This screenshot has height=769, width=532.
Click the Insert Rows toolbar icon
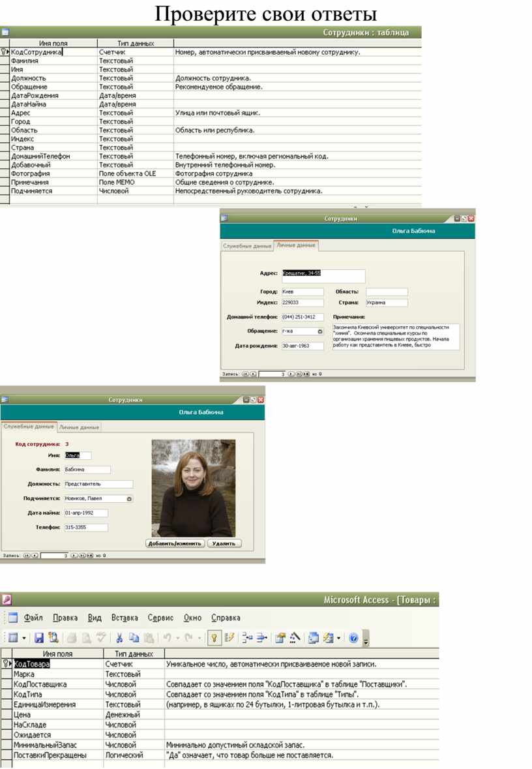click(x=246, y=638)
